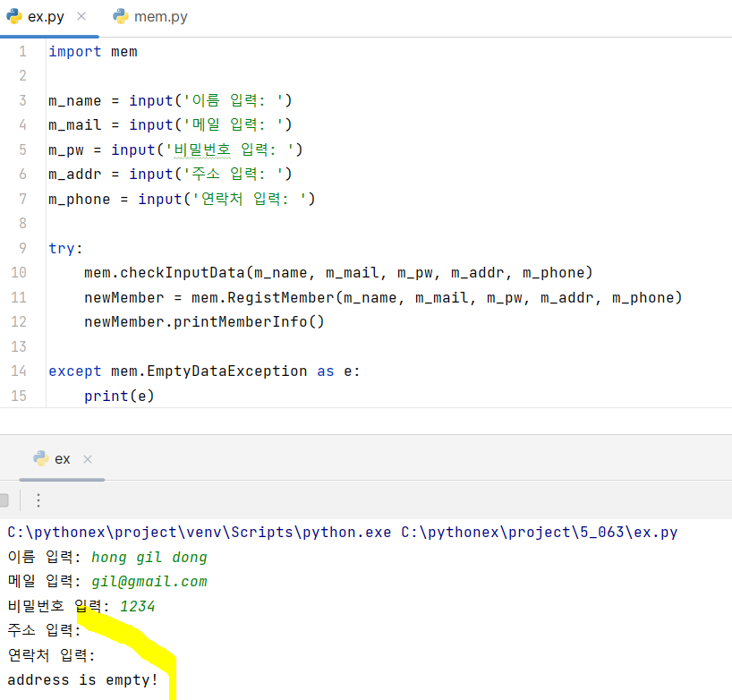This screenshot has width=732, height=700.
Task: Click the '연락처 입력:' console prompt
Action: tap(52, 655)
